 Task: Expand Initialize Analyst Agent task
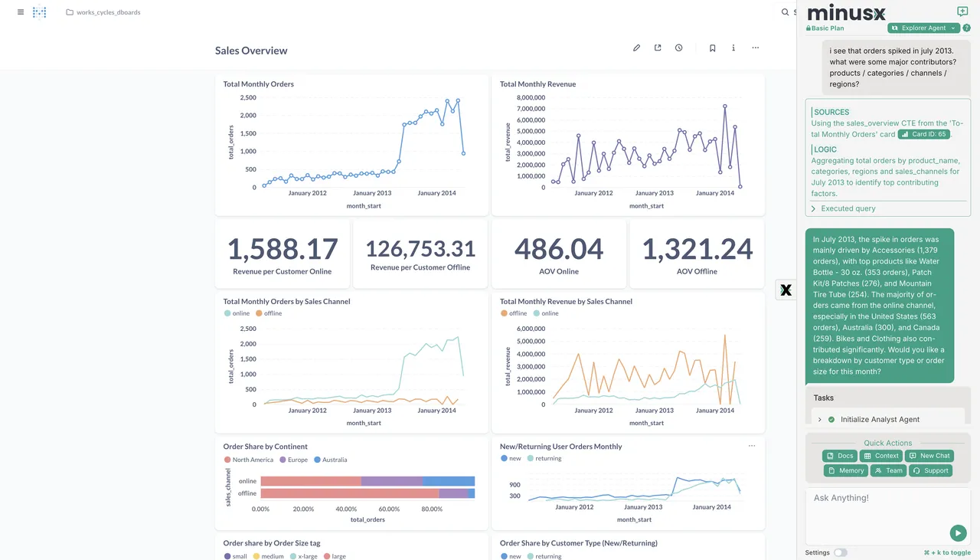820,420
